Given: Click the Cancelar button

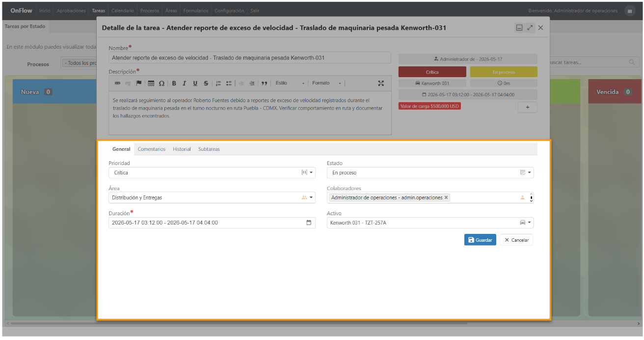Looking at the screenshot, I should (x=516, y=240).
